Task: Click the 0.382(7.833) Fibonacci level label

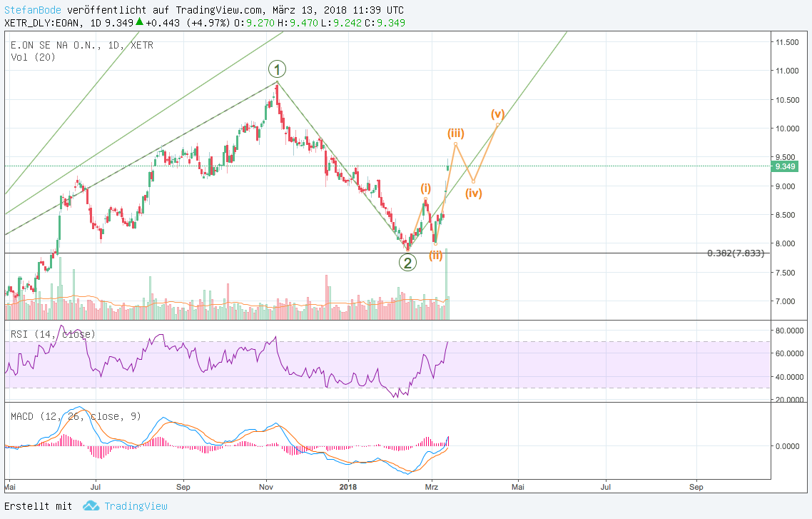Action: pos(736,253)
